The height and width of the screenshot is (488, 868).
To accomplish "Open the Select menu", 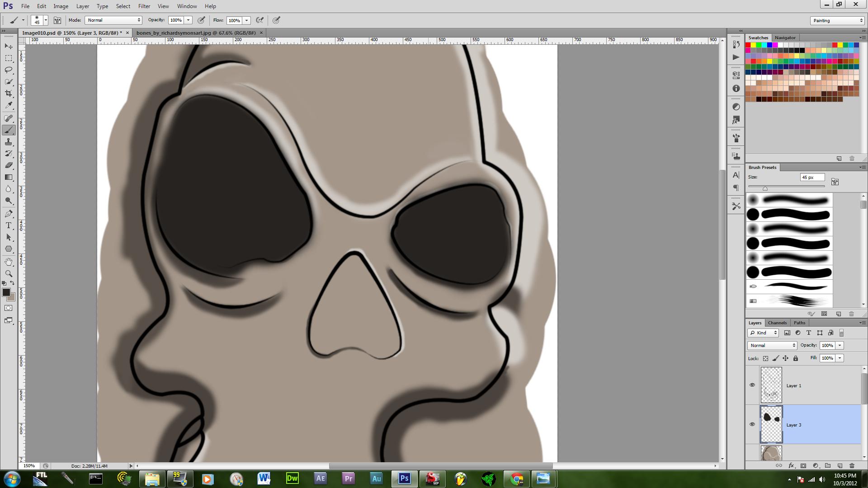I will [x=123, y=6].
